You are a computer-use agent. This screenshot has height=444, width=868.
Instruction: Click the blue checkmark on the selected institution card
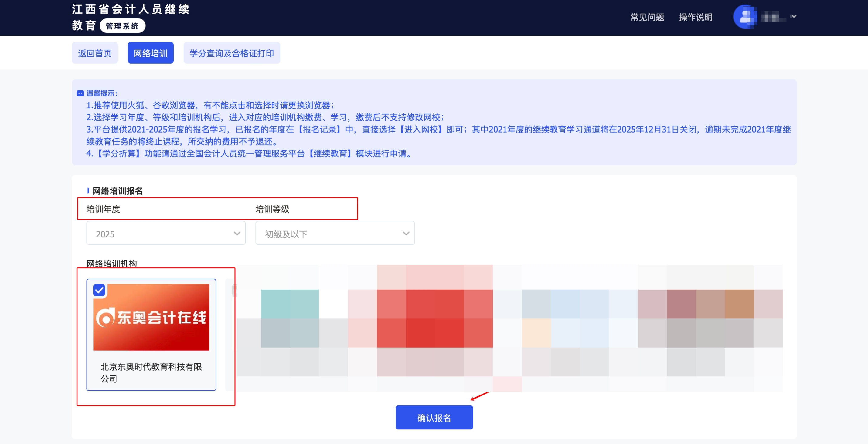pyautogui.click(x=99, y=291)
